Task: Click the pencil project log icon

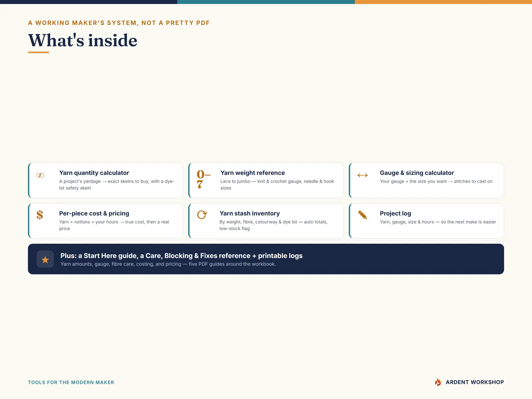Action: pos(363,215)
